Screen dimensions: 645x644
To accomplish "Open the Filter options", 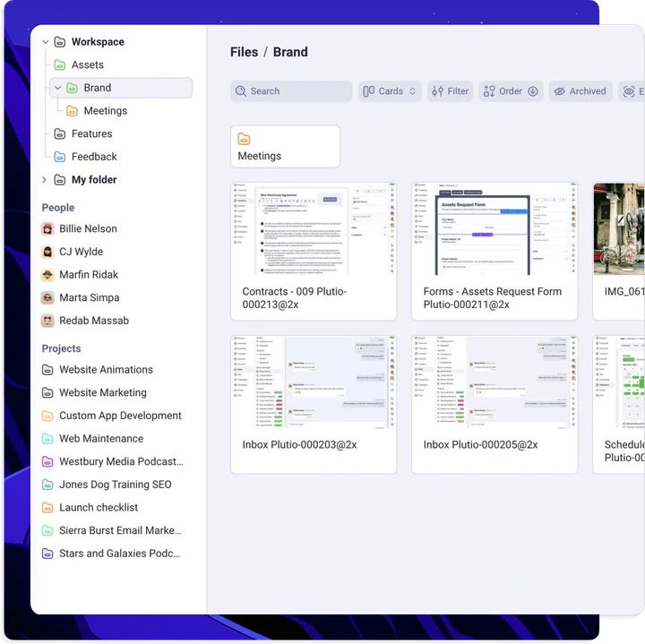I will tap(449, 91).
